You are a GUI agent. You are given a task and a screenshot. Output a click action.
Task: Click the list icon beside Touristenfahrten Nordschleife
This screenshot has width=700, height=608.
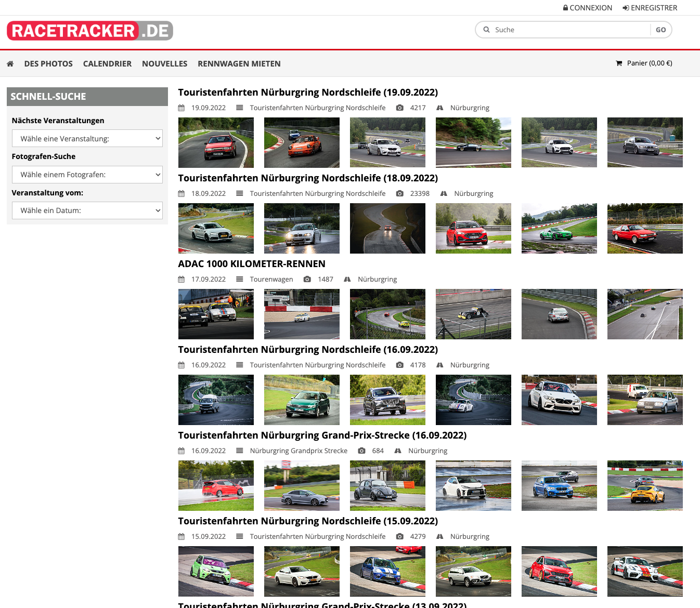click(x=239, y=108)
